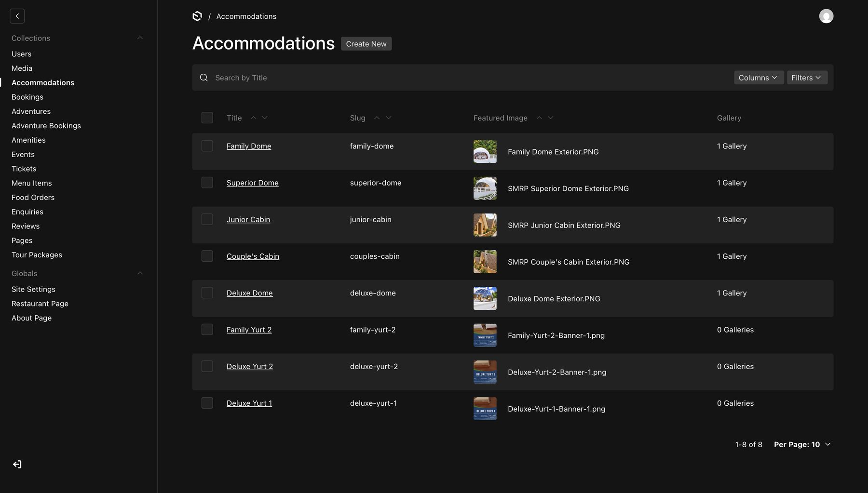Open Family Dome Exterior thumbnail
The image size is (868, 493).
[485, 151]
